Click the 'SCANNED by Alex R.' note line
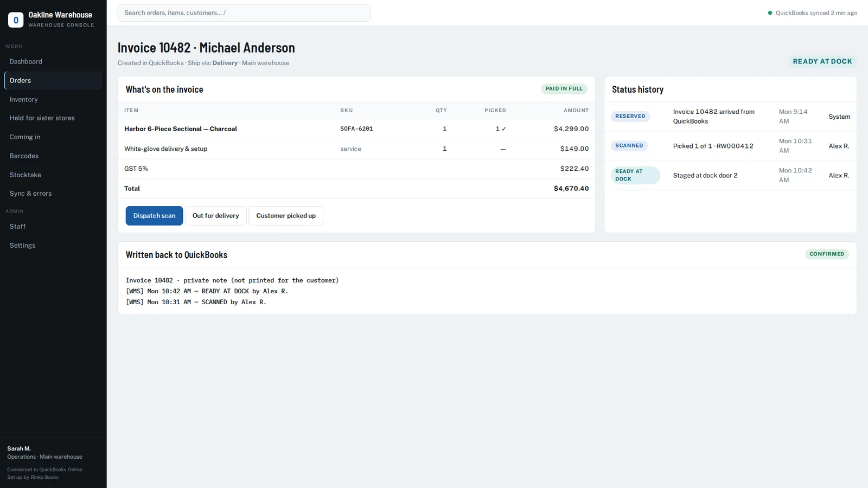Viewport: 868px width, 488px height. [196, 302]
